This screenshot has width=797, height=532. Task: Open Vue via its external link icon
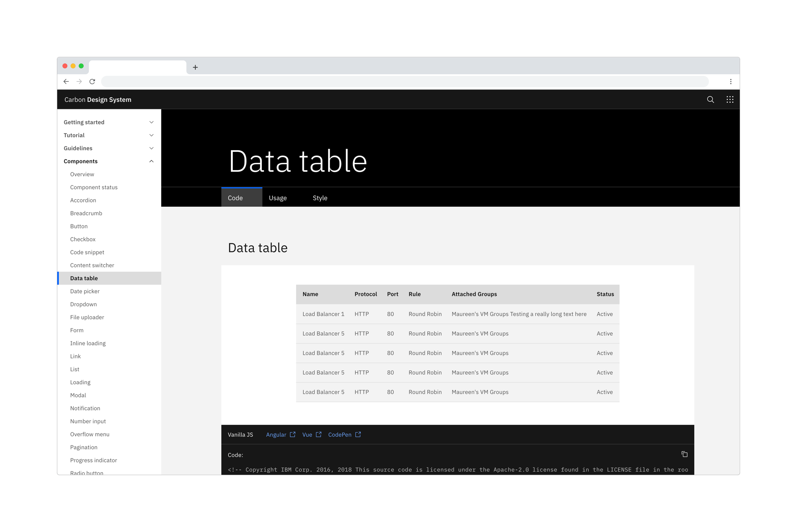319,434
